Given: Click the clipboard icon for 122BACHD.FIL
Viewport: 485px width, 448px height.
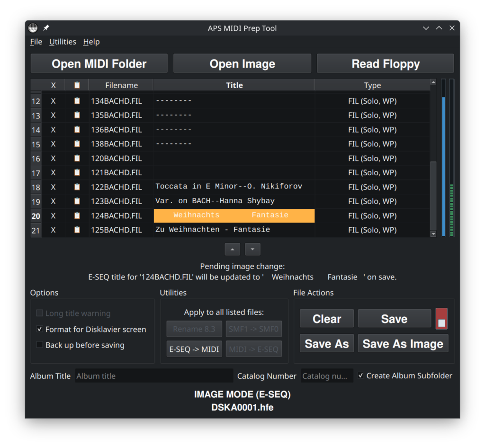Looking at the screenshot, I should (x=77, y=187).
